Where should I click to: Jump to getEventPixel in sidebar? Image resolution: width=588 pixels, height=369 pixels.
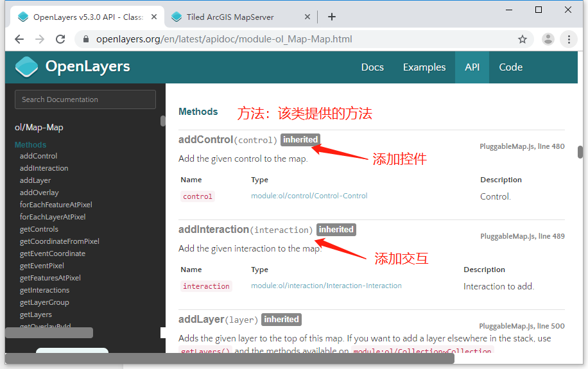pos(42,266)
